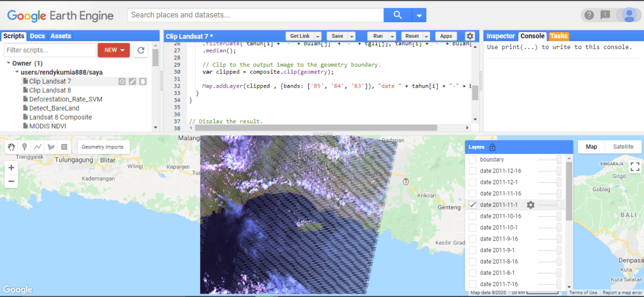
Task: Enable the boundary layer checkbox
Action: point(472,160)
